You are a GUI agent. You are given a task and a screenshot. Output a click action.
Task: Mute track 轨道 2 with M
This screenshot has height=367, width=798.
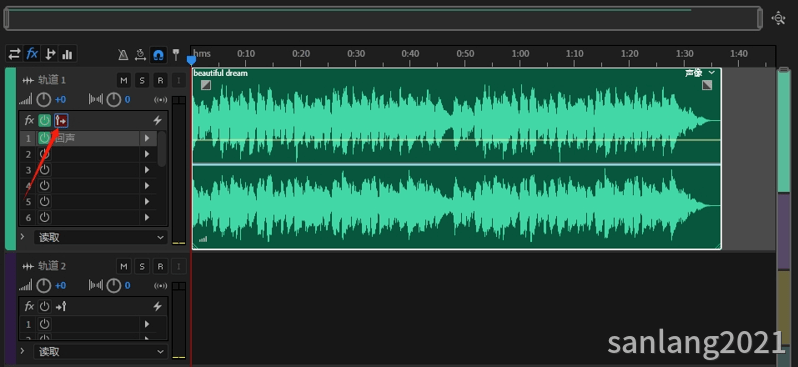(123, 266)
